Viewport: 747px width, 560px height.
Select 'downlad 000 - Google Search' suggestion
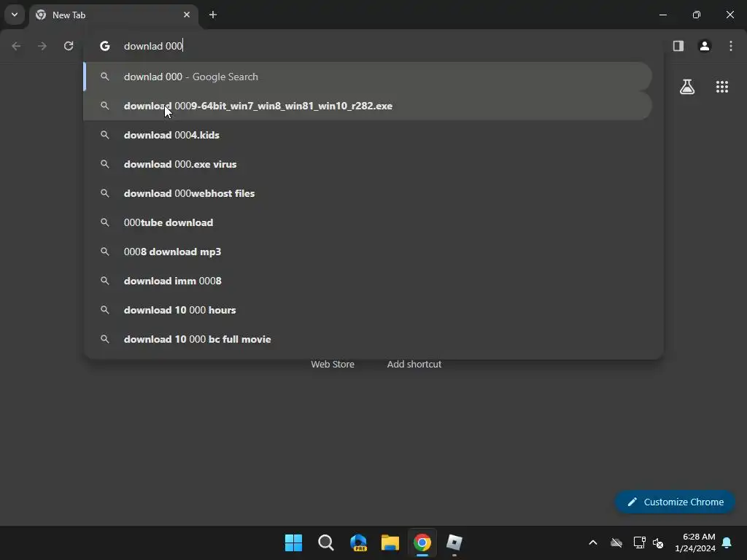[x=368, y=77]
